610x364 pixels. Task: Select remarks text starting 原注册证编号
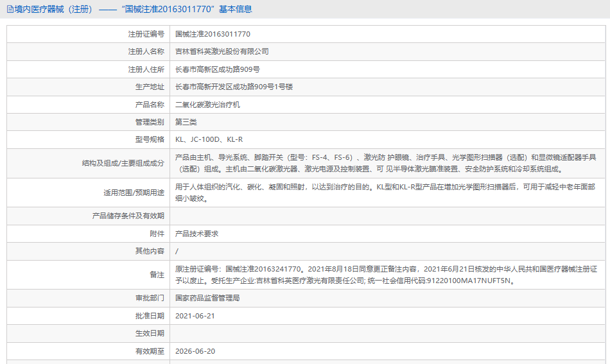pyautogui.click(x=386, y=275)
